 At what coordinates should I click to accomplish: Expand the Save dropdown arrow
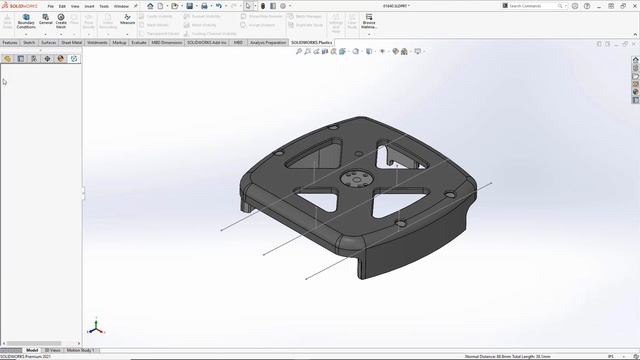point(196,6)
